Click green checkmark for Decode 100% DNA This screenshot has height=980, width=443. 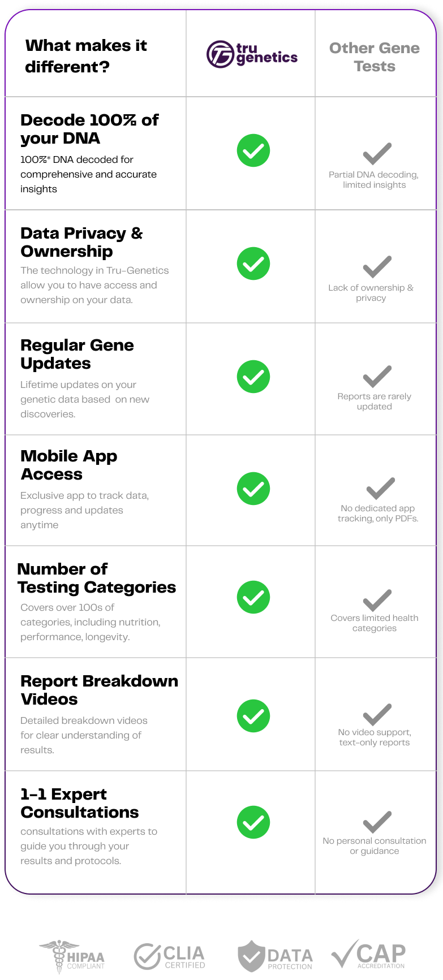pos(253,150)
